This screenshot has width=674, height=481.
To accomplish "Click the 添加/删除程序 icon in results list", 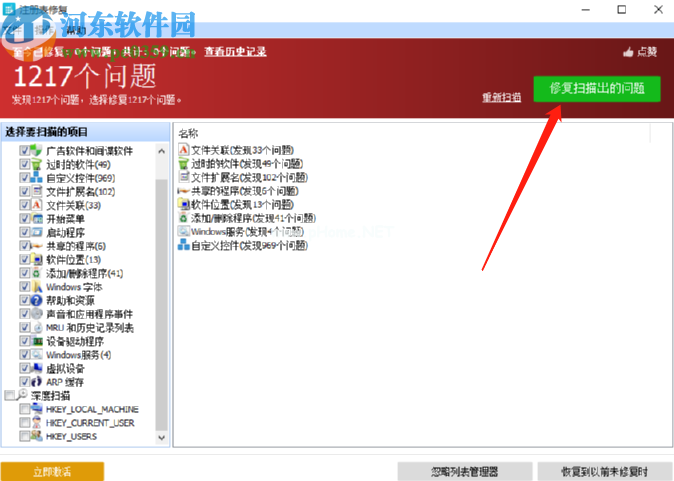I will [183, 218].
